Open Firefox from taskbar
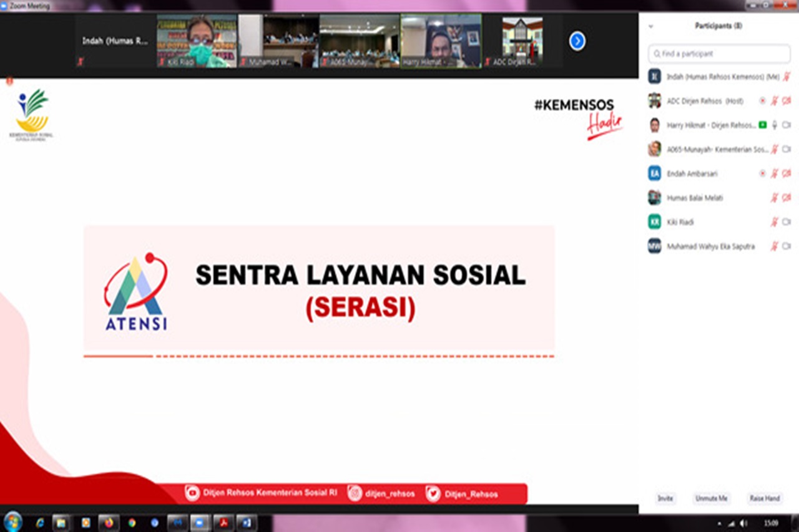This screenshot has width=799, height=532. [109, 523]
